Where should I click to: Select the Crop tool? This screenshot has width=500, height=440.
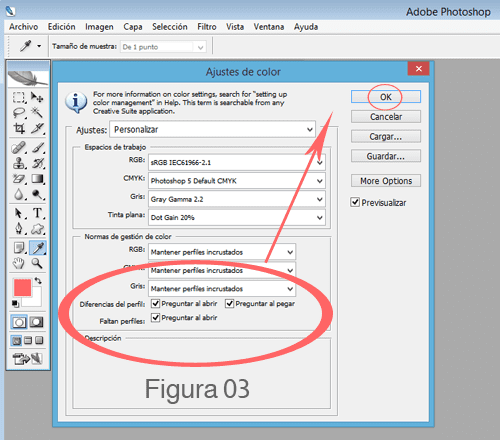(19, 128)
